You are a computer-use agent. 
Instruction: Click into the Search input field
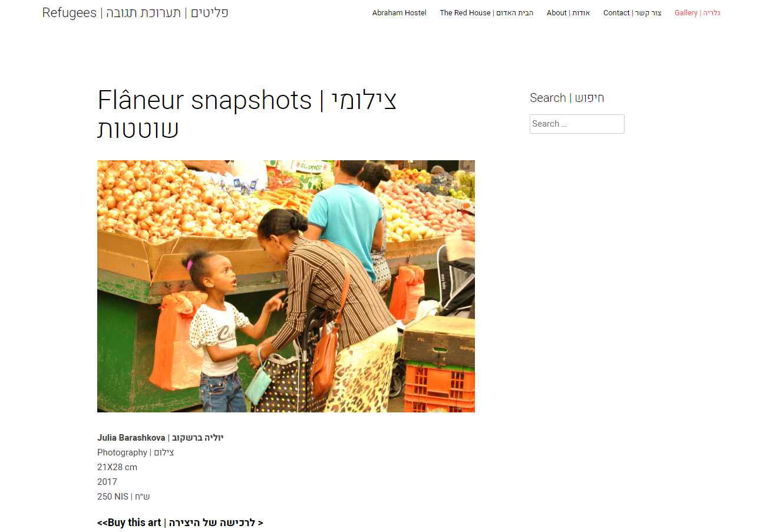point(577,124)
